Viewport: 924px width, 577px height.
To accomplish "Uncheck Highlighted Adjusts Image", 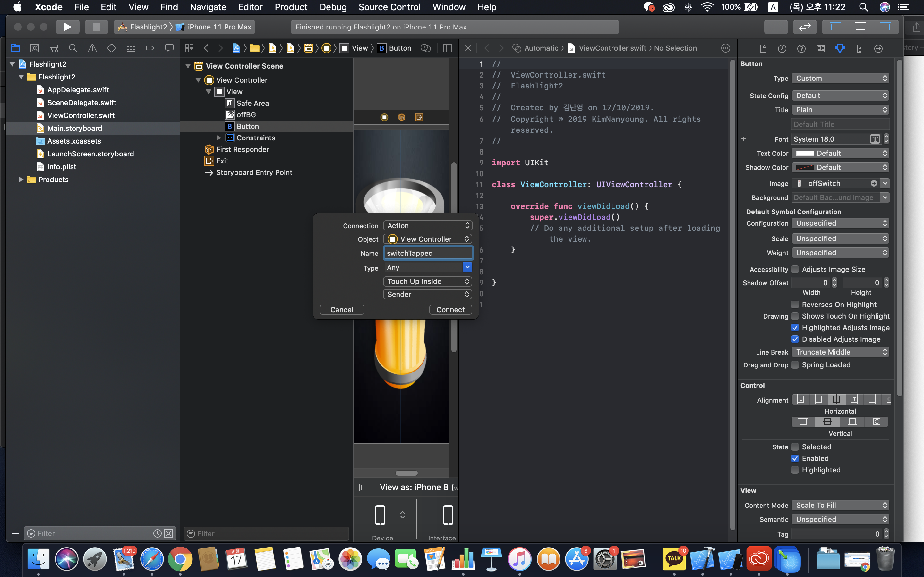I will (x=795, y=327).
